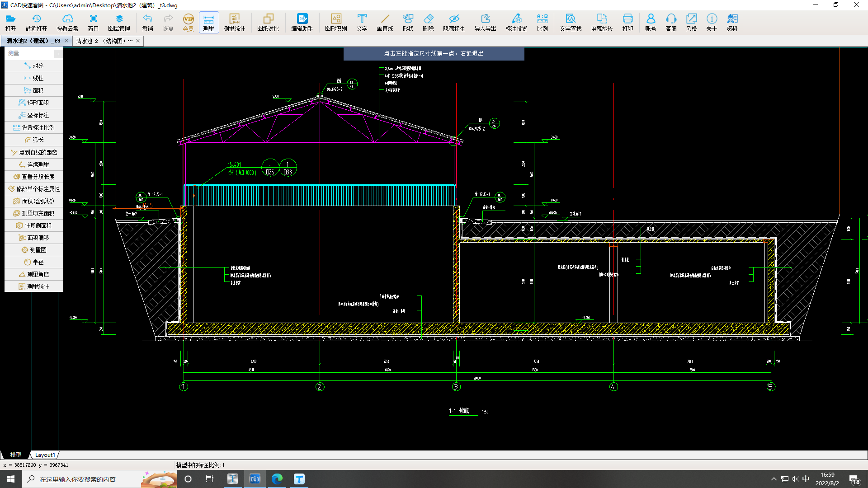The image size is (868, 488).
Task: Toggle 隐藏标注 hide annotations
Action: [454, 23]
